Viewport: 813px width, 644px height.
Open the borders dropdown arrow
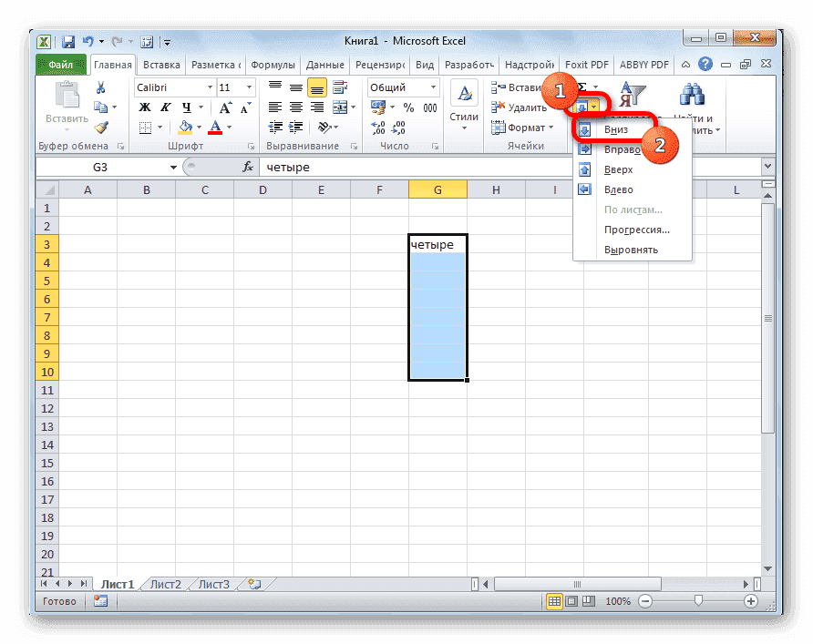point(160,127)
